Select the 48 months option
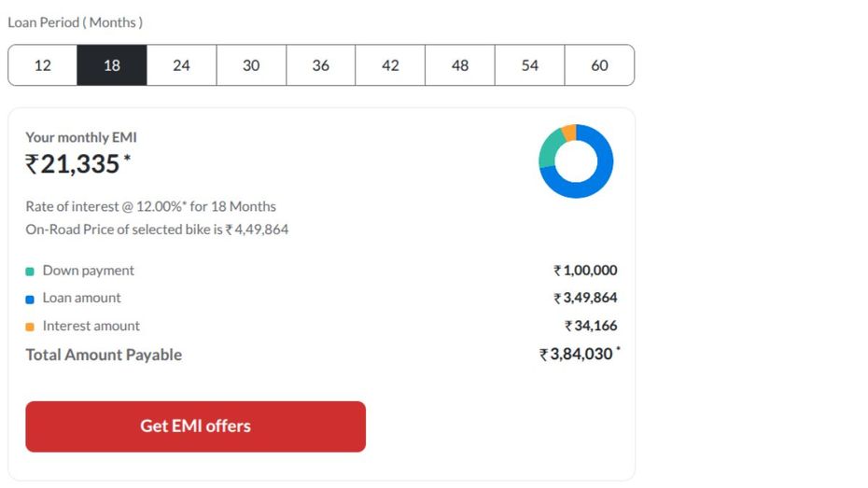Screen dimensions: 868x488 (x=460, y=65)
